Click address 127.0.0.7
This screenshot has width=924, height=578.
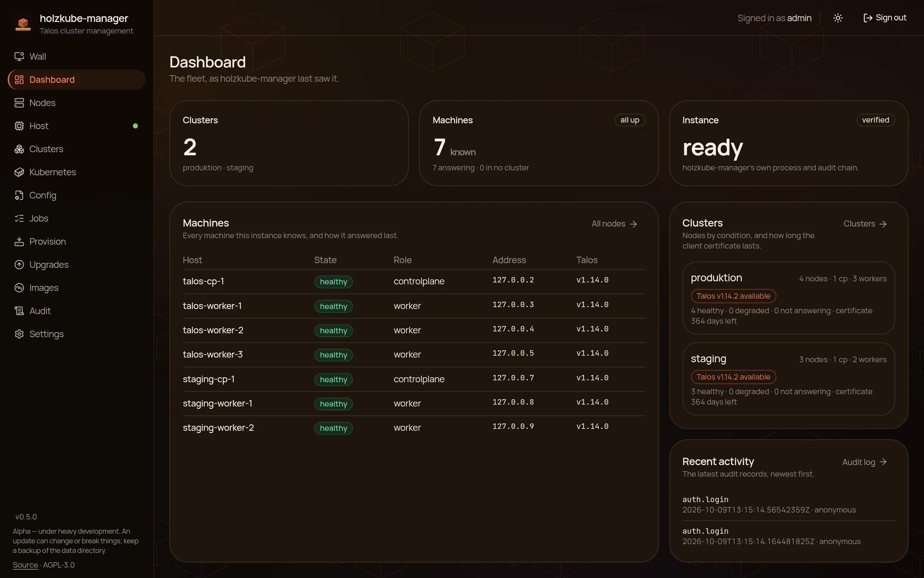513,378
